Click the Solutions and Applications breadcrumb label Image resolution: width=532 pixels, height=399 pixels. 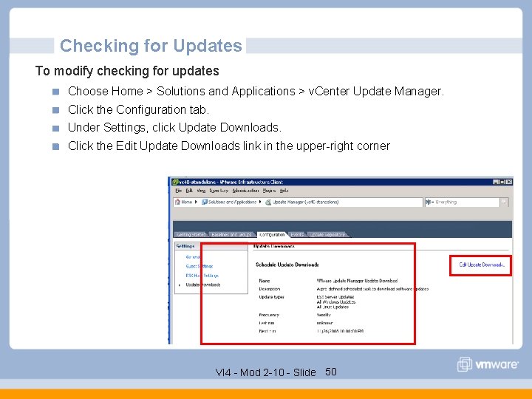pyautogui.click(x=232, y=202)
